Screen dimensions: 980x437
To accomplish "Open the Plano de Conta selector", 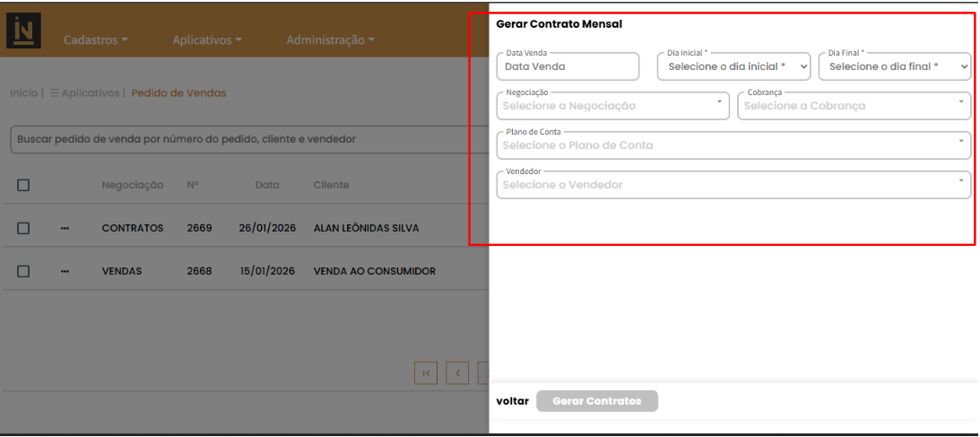I will [x=733, y=145].
